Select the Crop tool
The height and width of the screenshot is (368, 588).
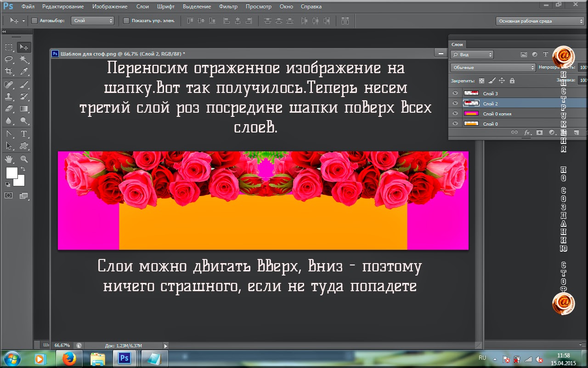pyautogui.click(x=9, y=71)
